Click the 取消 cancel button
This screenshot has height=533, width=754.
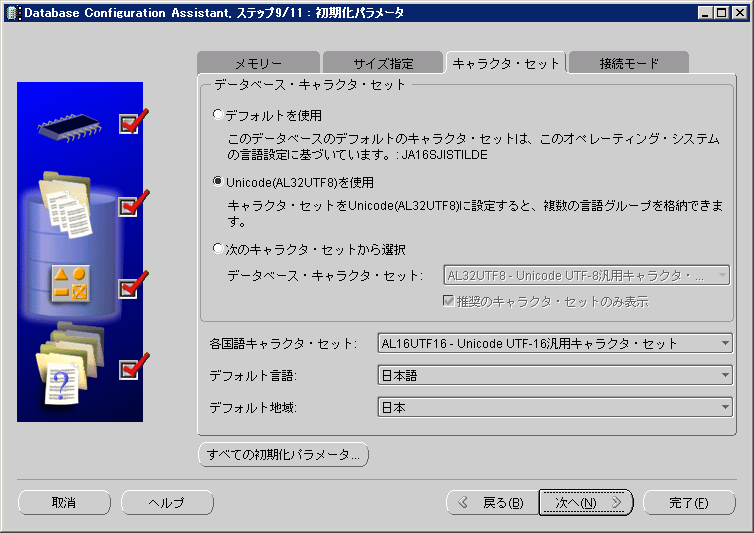(64, 503)
